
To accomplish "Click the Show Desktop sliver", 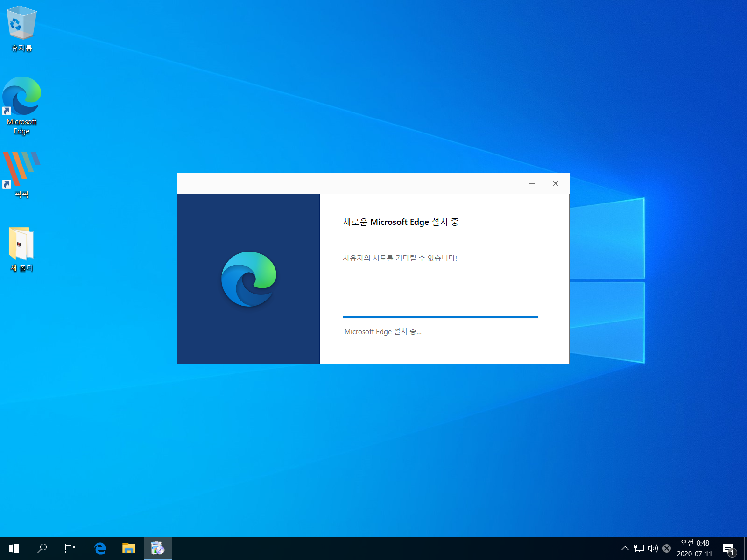I will click(745, 548).
